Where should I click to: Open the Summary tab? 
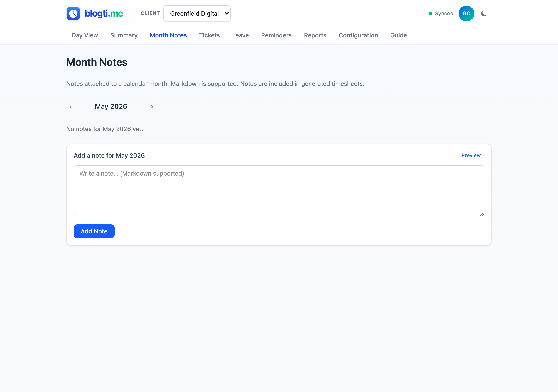(x=124, y=35)
